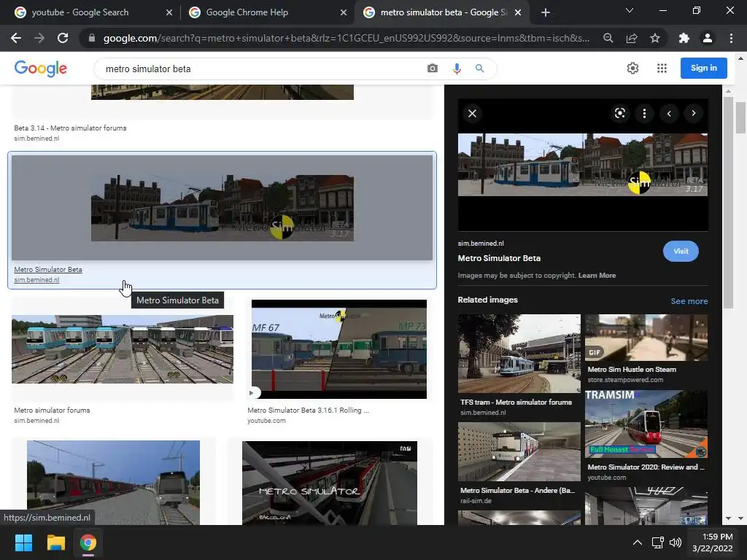
Task: Click the Chrome taskbar icon
Action: click(x=88, y=542)
